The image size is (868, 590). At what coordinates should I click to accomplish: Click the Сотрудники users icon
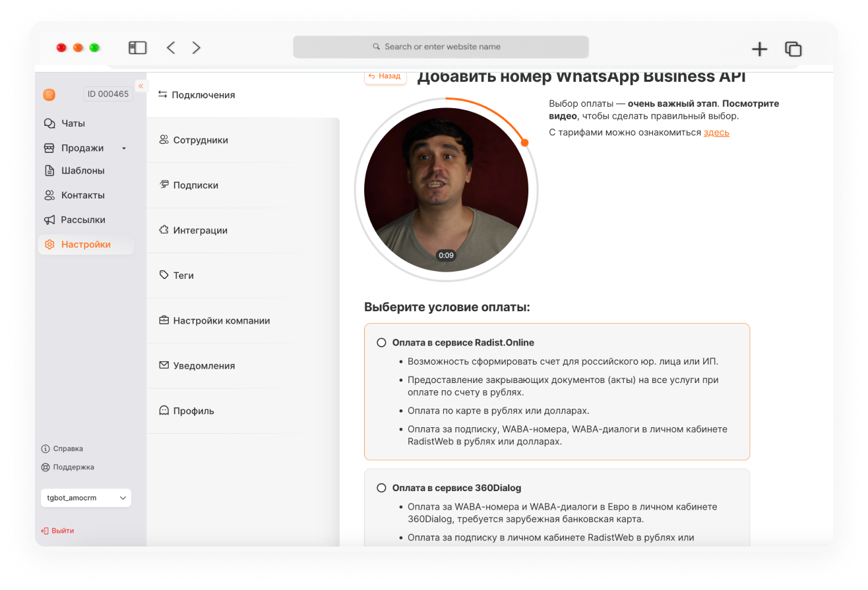click(164, 140)
